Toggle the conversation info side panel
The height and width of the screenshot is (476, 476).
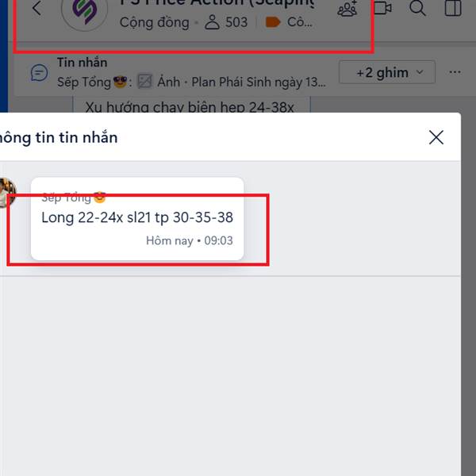(x=453, y=8)
